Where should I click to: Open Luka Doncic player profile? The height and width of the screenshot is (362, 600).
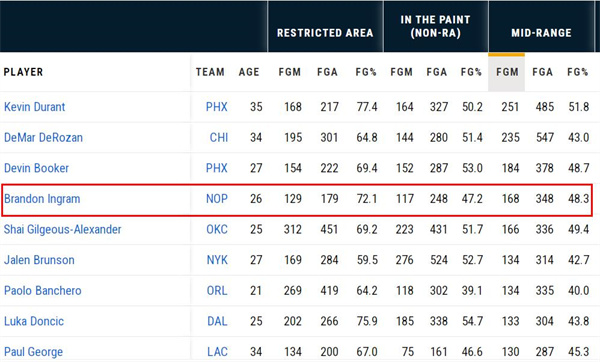[x=34, y=321]
